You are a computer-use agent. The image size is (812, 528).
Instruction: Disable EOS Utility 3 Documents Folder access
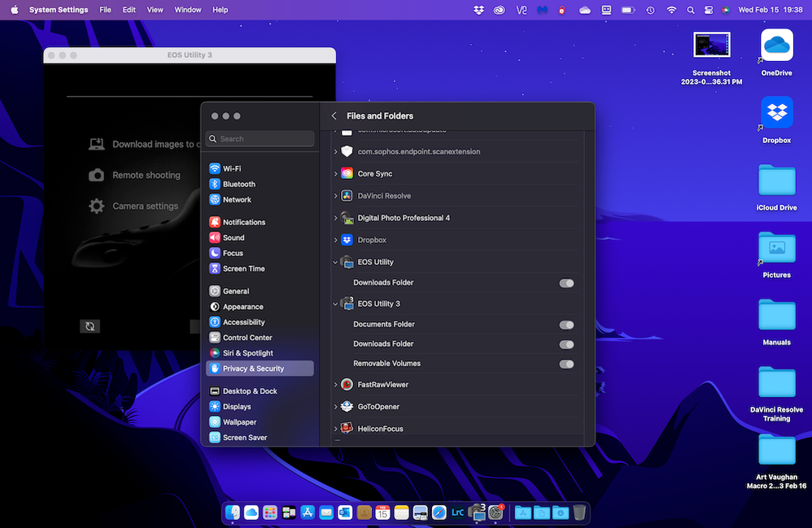click(x=566, y=325)
